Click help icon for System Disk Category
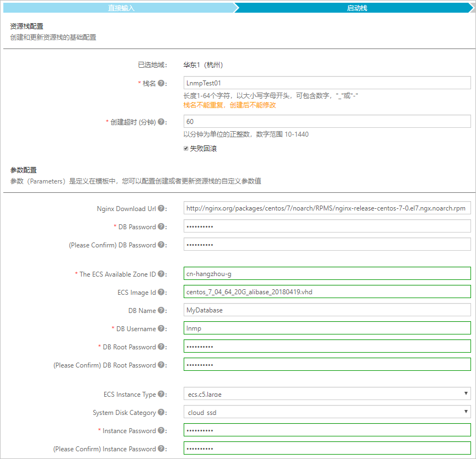Screen dimensions: 476x459 pos(161,412)
